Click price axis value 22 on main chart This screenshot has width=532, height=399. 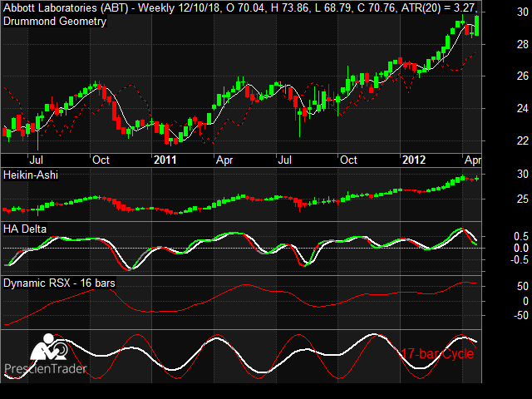[523, 140]
